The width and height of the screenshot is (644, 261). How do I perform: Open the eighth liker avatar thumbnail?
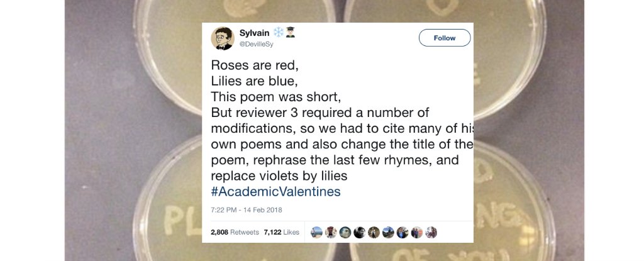coord(416,233)
